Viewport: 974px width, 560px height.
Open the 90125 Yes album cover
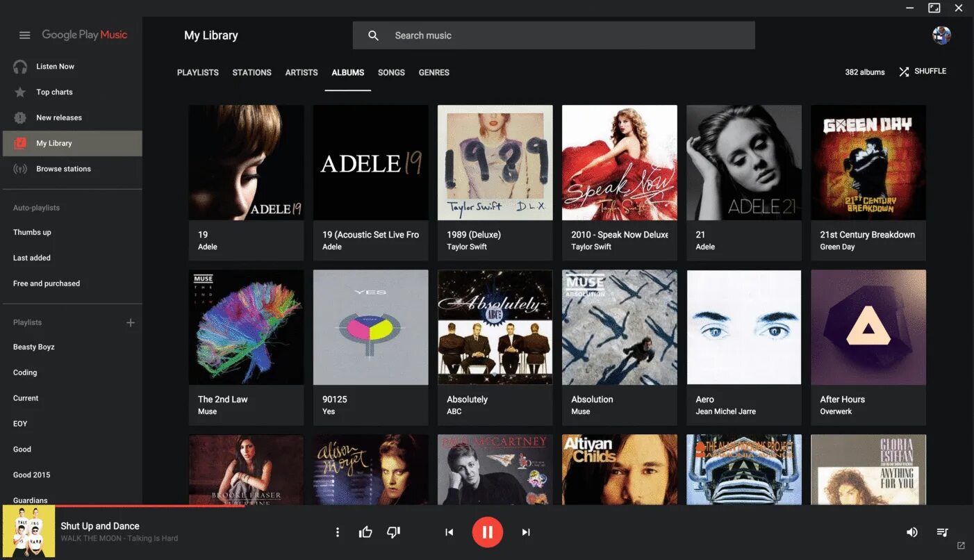click(370, 327)
